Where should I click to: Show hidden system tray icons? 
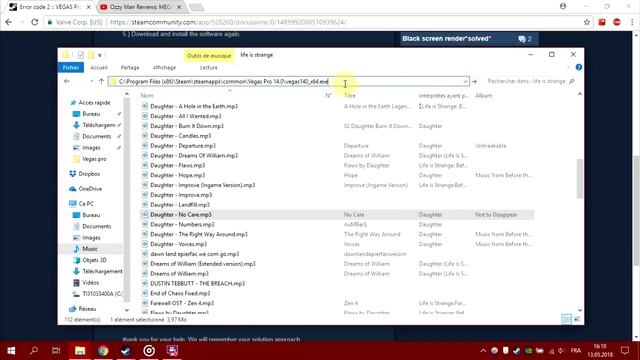point(483,351)
